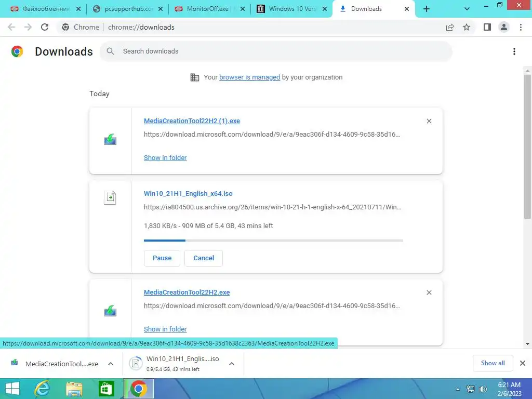Open the side panel icon

pos(487,27)
